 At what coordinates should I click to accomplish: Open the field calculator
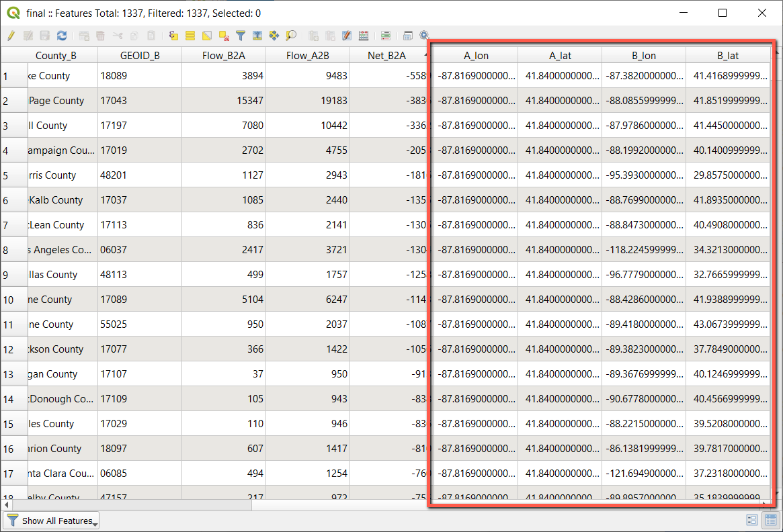tap(364, 36)
